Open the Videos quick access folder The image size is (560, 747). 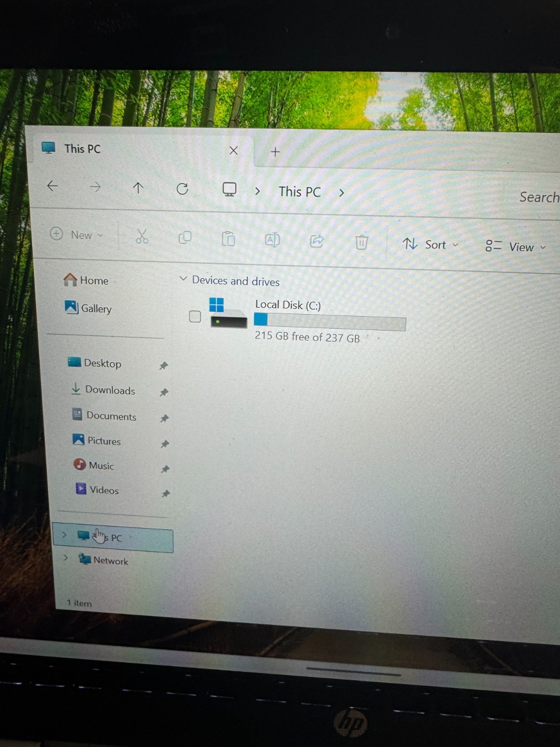point(98,489)
